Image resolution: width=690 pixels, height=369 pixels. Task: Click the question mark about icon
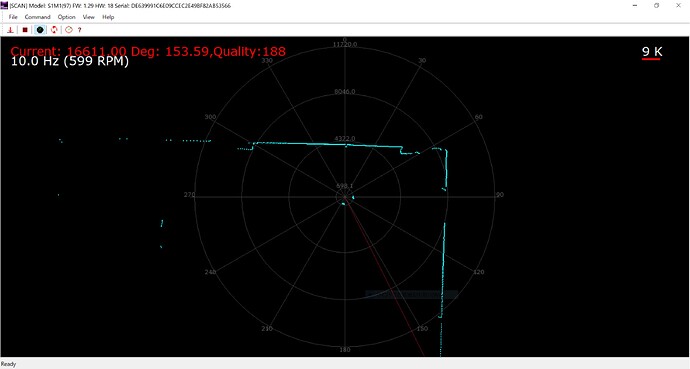80,30
